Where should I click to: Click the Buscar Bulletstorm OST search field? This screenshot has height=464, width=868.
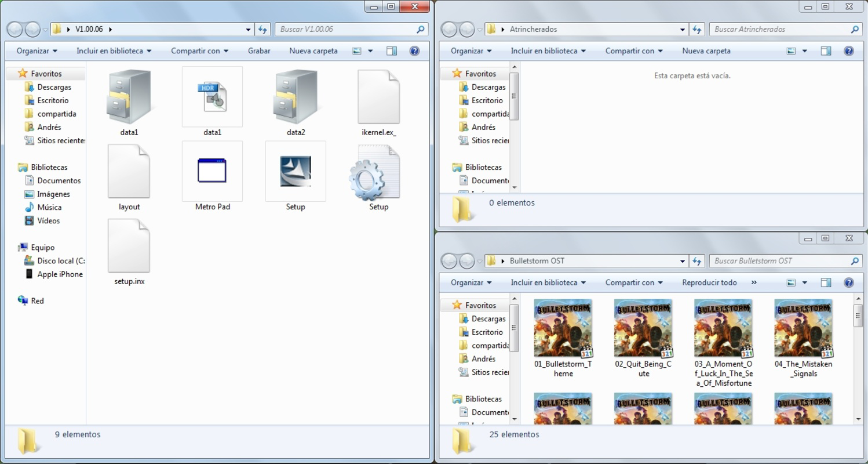click(x=786, y=261)
